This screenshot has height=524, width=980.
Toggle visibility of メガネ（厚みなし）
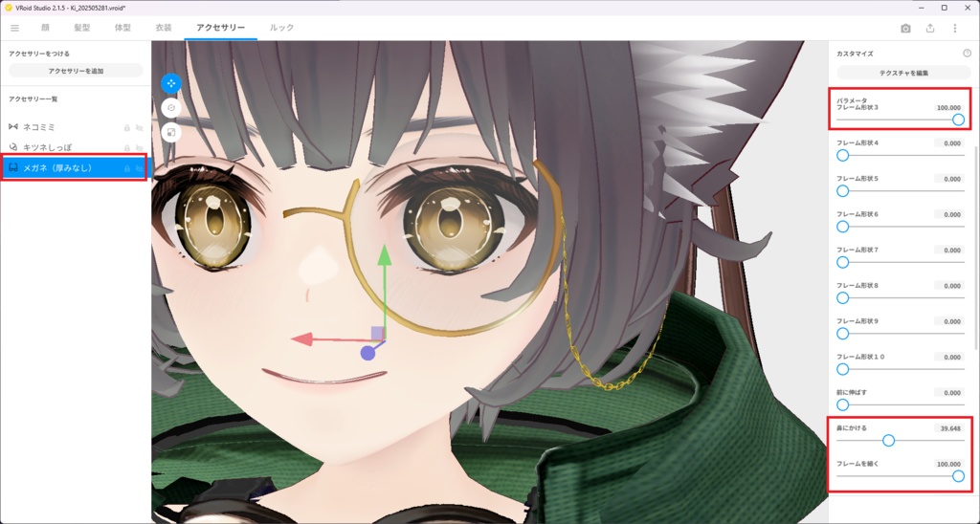[x=140, y=168]
